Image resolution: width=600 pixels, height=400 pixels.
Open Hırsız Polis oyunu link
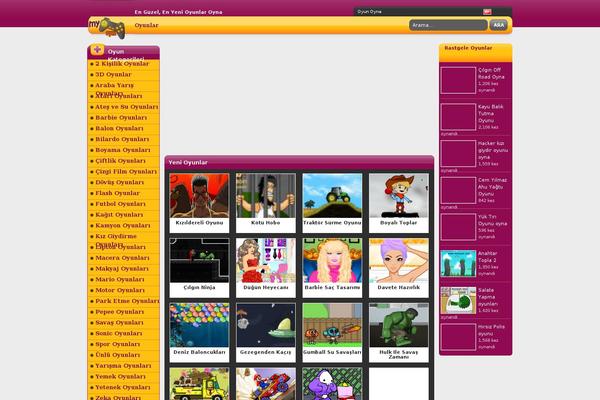[x=491, y=330]
